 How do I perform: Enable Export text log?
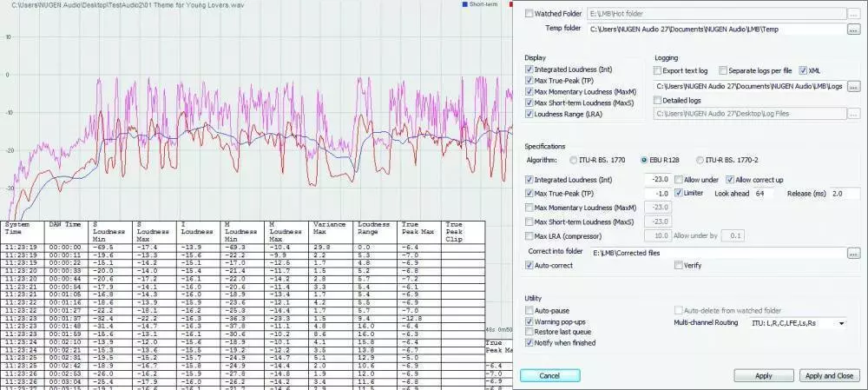[658, 71]
